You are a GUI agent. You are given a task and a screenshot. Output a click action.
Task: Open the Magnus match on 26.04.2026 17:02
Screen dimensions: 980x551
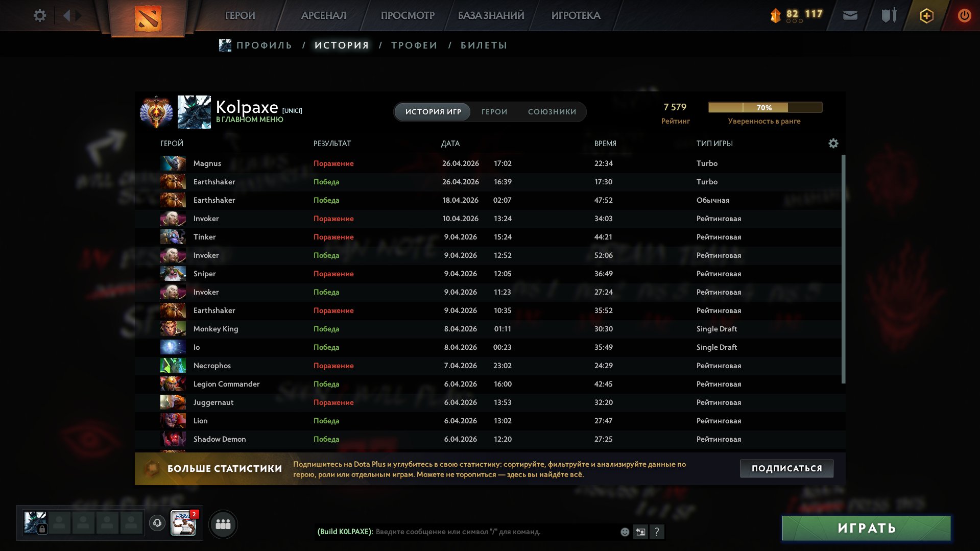click(488, 163)
